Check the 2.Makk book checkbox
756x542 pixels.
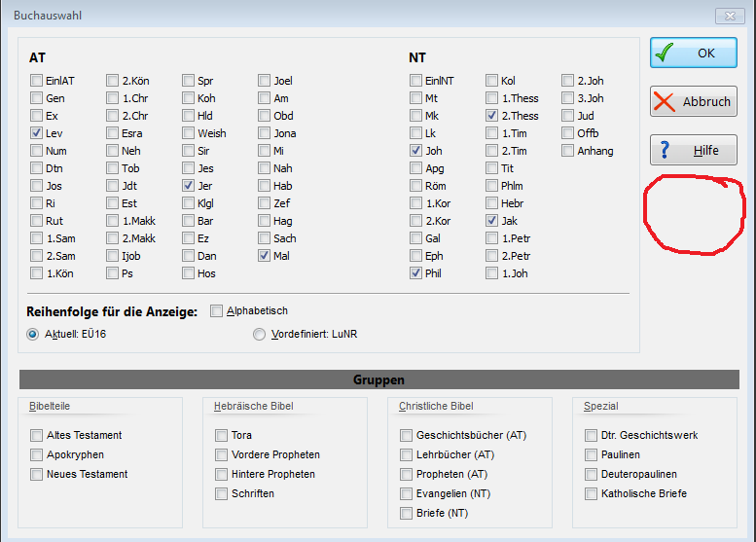tap(112, 238)
